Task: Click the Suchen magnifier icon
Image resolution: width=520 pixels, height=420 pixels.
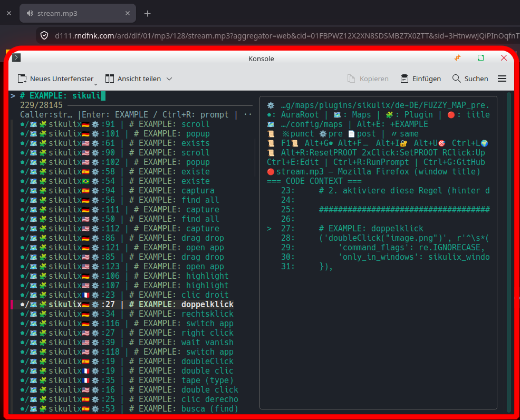Action: click(x=456, y=79)
